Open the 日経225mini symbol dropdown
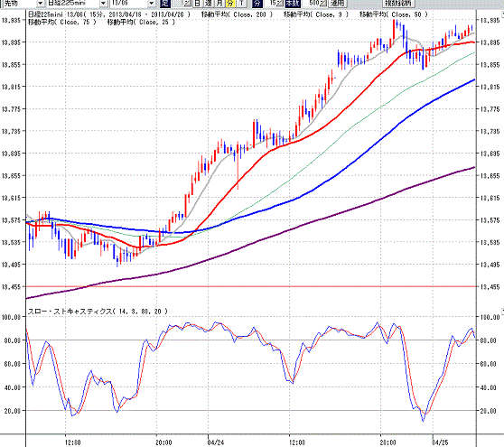The image size is (504, 447). pyautogui.click(x=103, y=4)
